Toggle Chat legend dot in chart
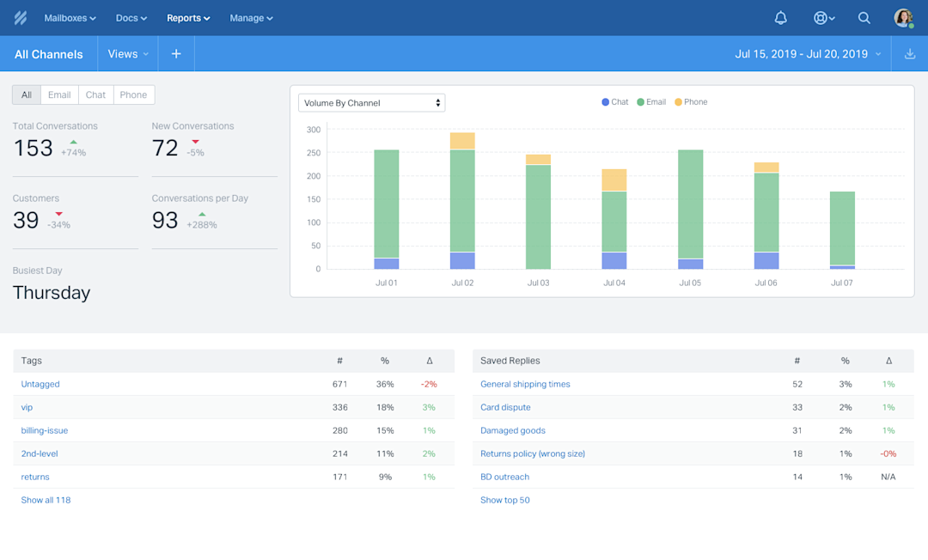The image size is (928, 560). (x=605, y=102)
